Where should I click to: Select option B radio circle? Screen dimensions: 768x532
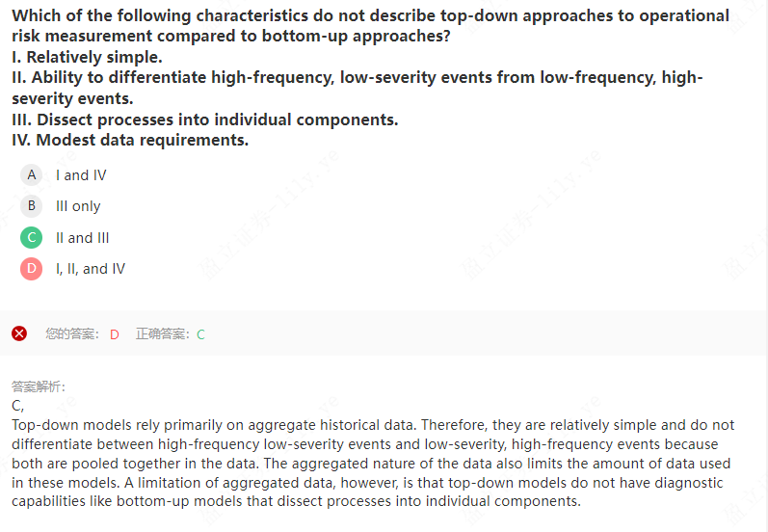(32, 205)
